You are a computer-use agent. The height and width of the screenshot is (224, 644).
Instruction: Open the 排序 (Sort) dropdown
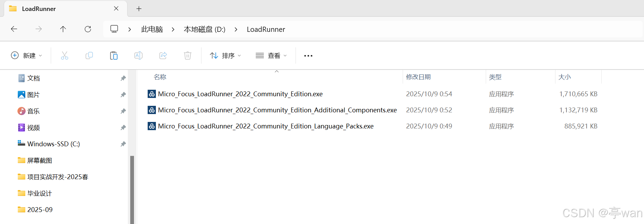(x=226, y=55)
